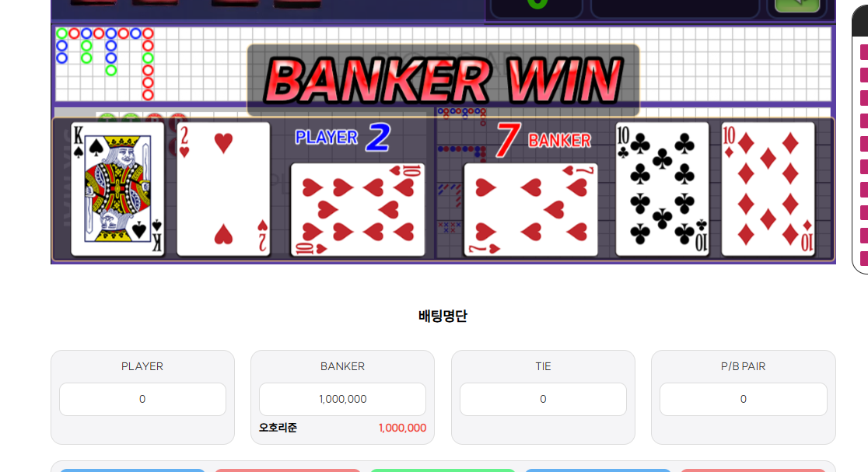Open the 오호리준 bettor entry

278,428
